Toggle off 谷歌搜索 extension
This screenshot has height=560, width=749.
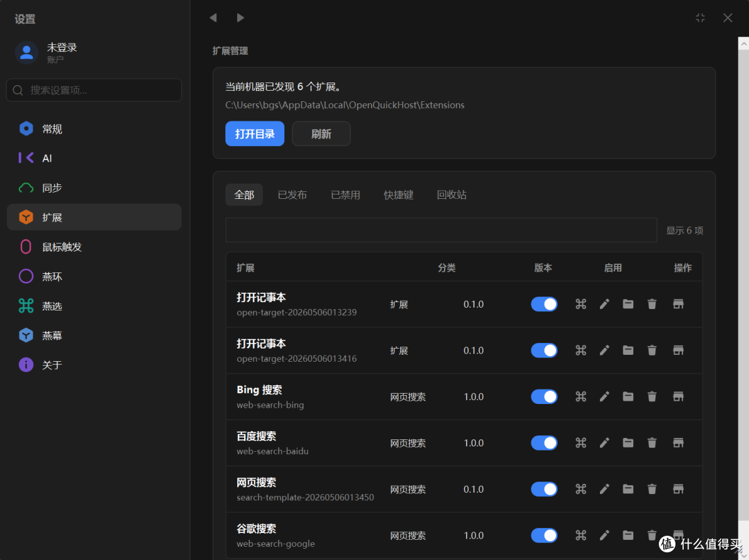[x=544, y=536]
